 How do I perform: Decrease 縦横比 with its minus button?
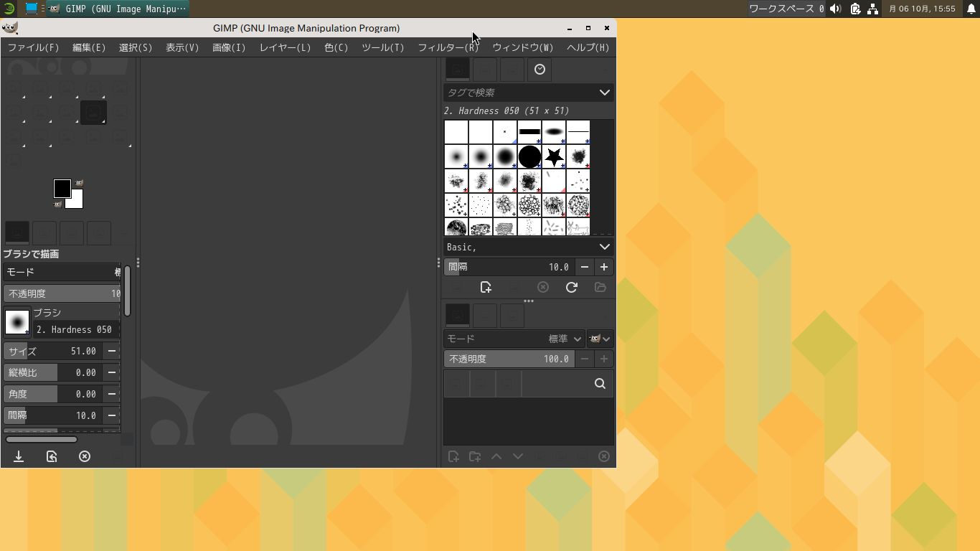point(111,372)
